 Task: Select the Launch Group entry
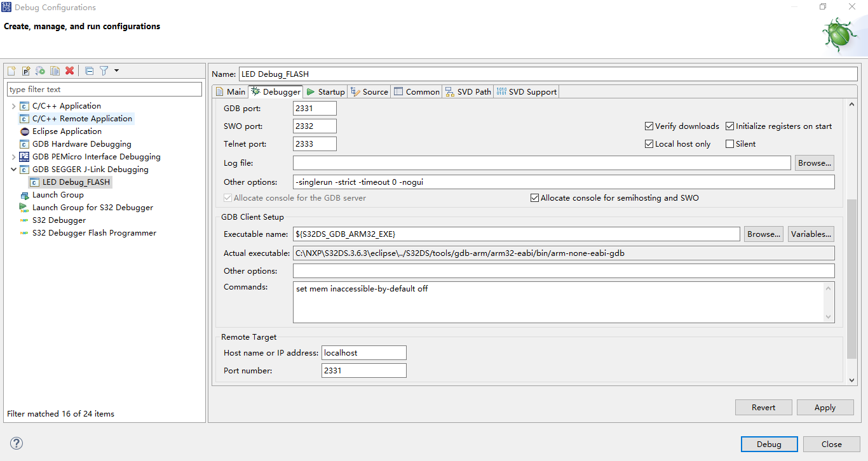point(58,195)
